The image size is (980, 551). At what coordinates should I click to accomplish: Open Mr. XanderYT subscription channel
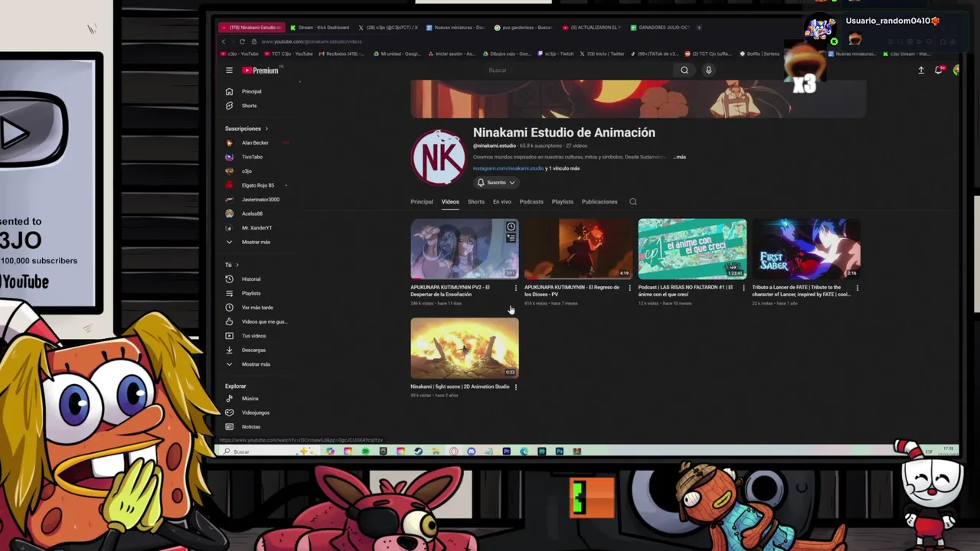tap(256, 228)
